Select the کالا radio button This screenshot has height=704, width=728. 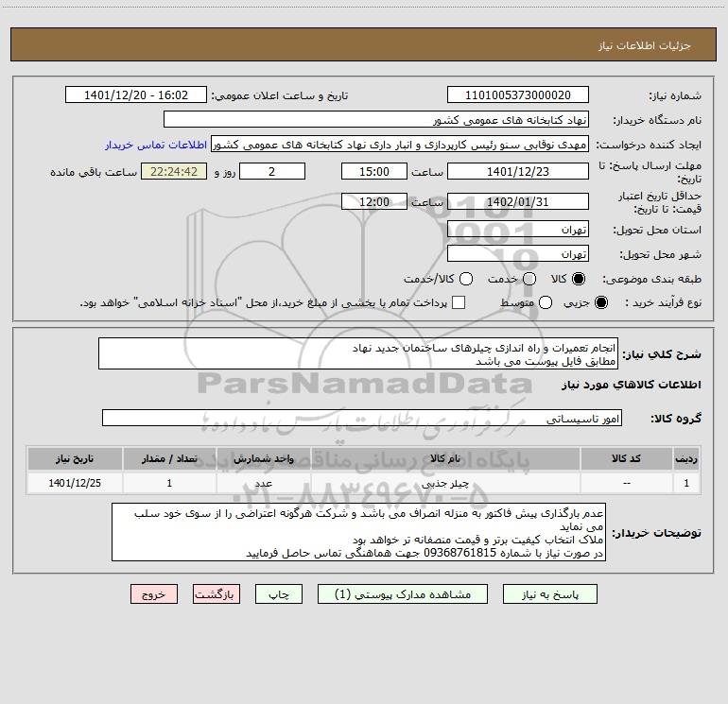[579, 279]
